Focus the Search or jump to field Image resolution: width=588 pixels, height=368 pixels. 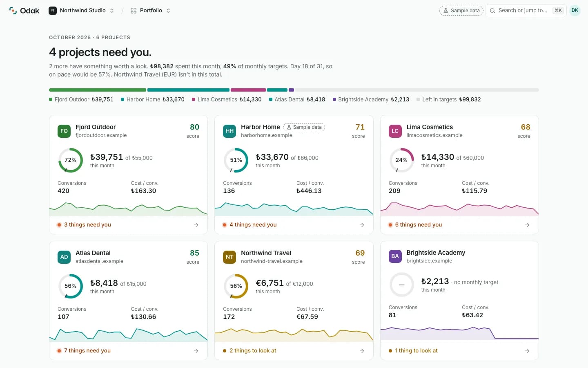[x=526, y=11]
